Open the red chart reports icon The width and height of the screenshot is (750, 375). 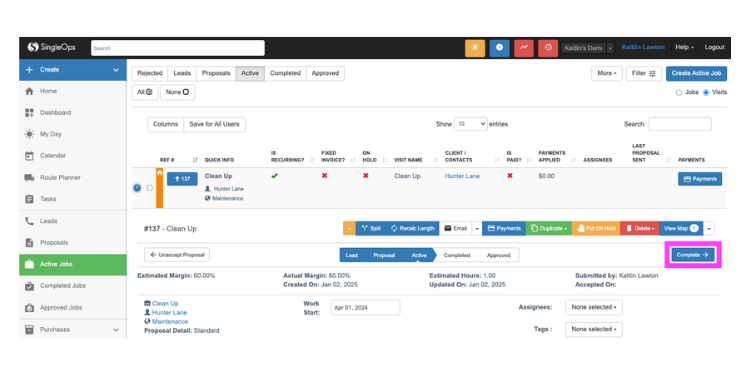[524, 48]
